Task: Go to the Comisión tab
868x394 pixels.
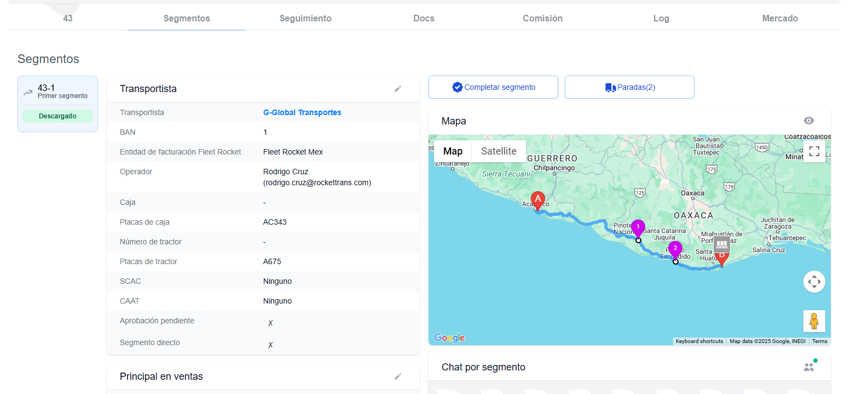Action: tap(542, 18)
